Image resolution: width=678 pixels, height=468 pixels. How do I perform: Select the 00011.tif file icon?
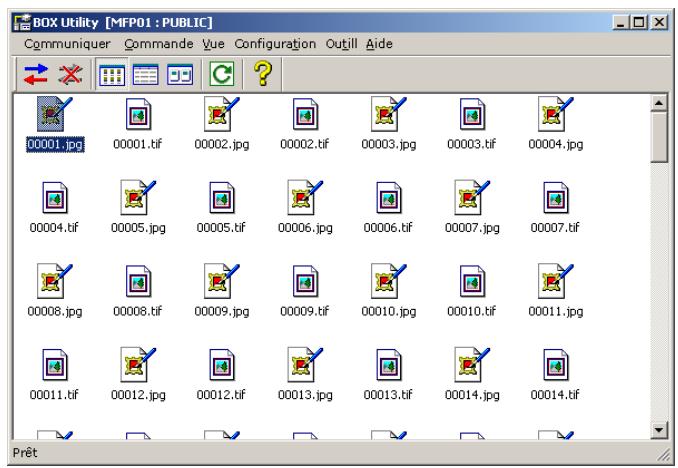click(x=55, y=365)
